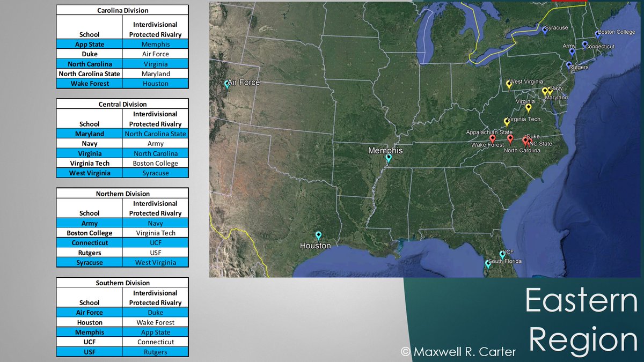The image size is (644, 362).
Task: Click the Virginia Tech map pin
Action: click(506, 122)
